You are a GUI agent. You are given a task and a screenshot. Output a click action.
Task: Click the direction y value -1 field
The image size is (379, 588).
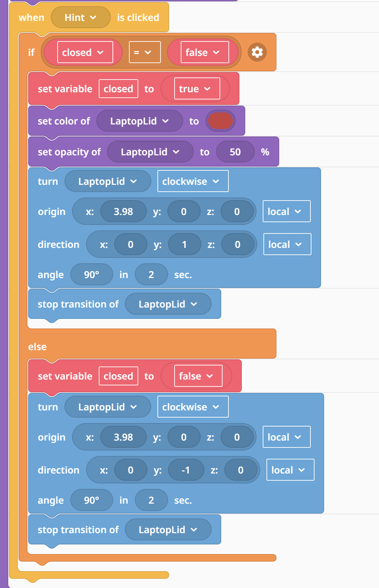(186, 470)
